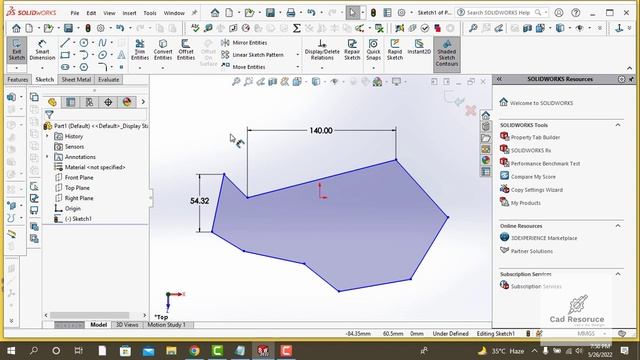Expand the Annotations tree node
640x360 pixels.
pos(47,157)
